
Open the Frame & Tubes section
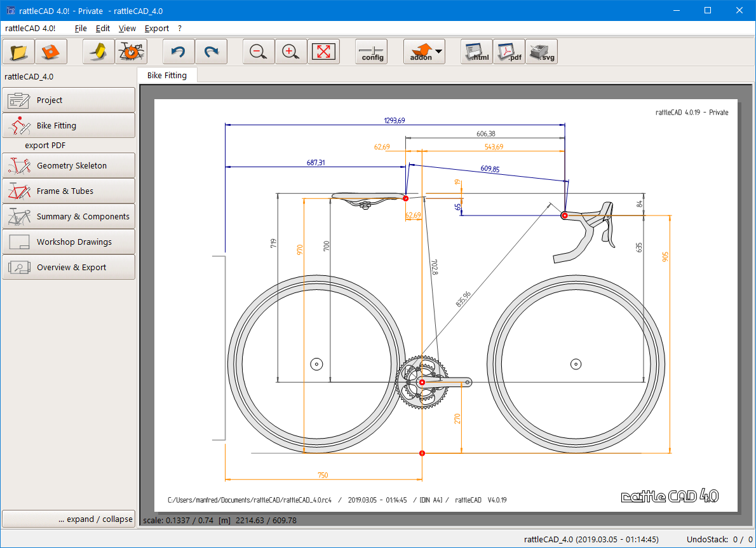[69, 191]
